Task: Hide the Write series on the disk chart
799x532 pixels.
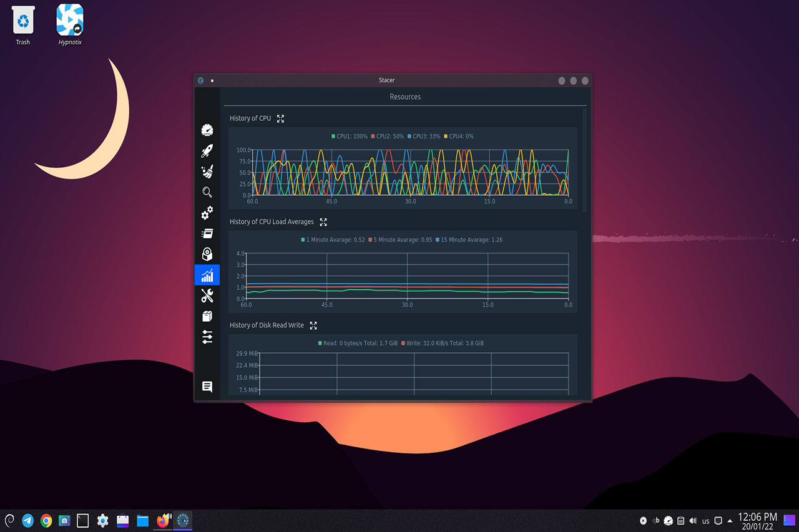Action: coord(444,342)
